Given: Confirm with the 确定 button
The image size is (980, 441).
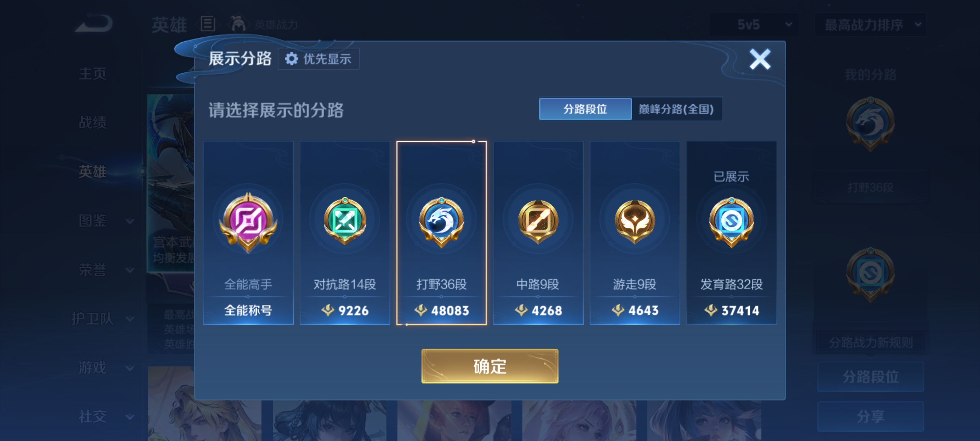Looking at the screenshot, I should 490,366.
